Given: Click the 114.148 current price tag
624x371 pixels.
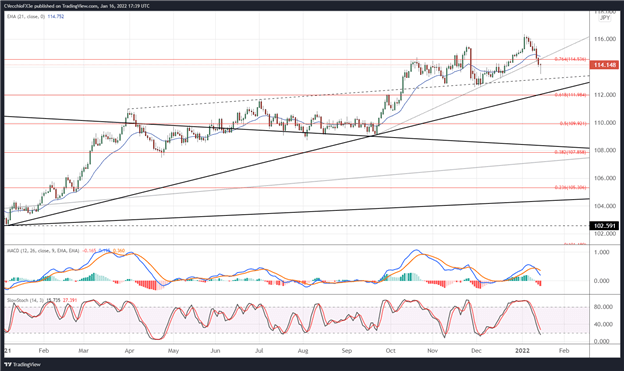Looking at the screenshot, I should 604,64.
